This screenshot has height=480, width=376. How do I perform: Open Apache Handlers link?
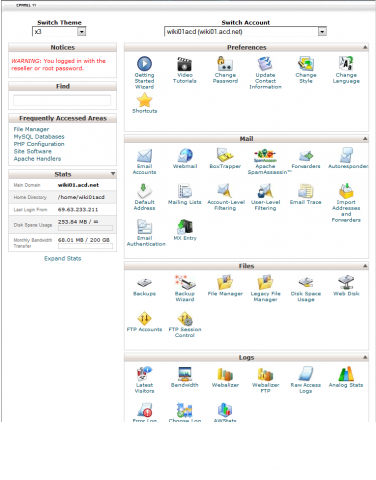pos(37,158)
